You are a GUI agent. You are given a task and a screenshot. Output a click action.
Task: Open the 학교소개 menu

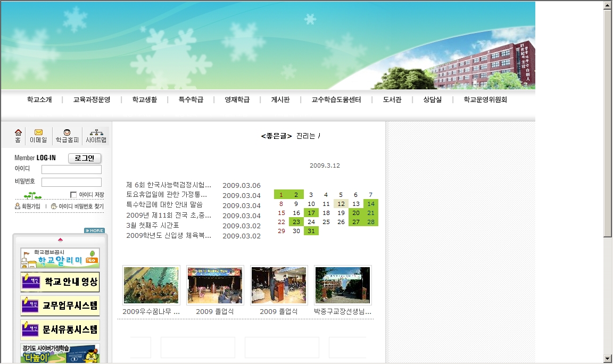click(x=39, y=100)
